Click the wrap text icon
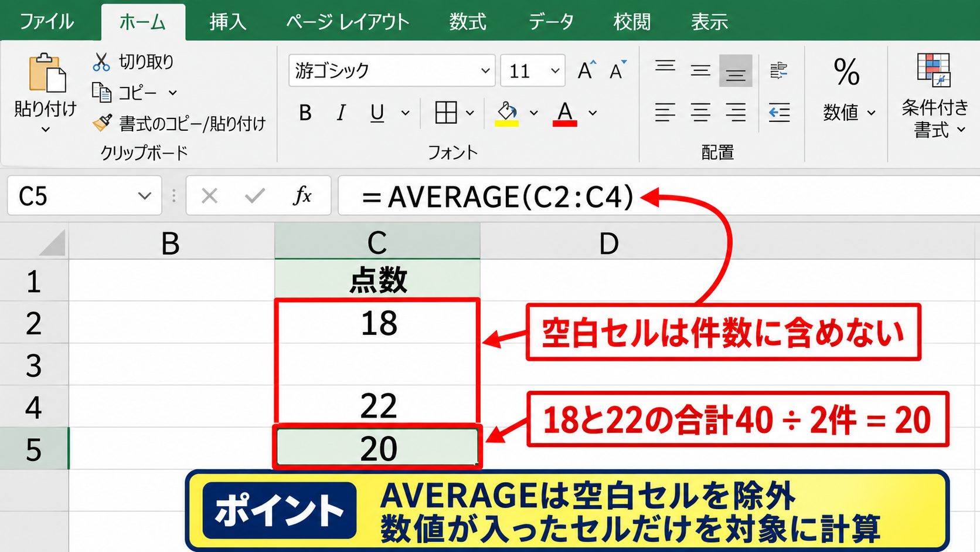The width and height of the screenshot is (980, 552). coord(779,70)
